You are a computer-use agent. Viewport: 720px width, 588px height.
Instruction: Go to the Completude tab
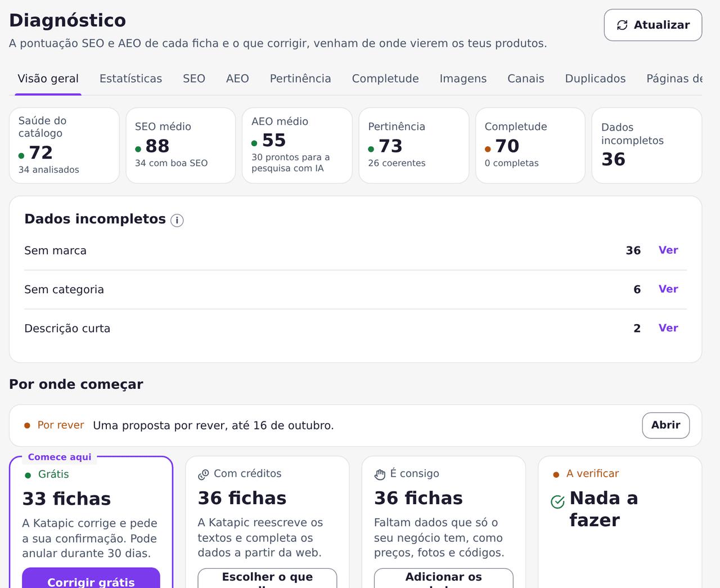click(385, 79)
